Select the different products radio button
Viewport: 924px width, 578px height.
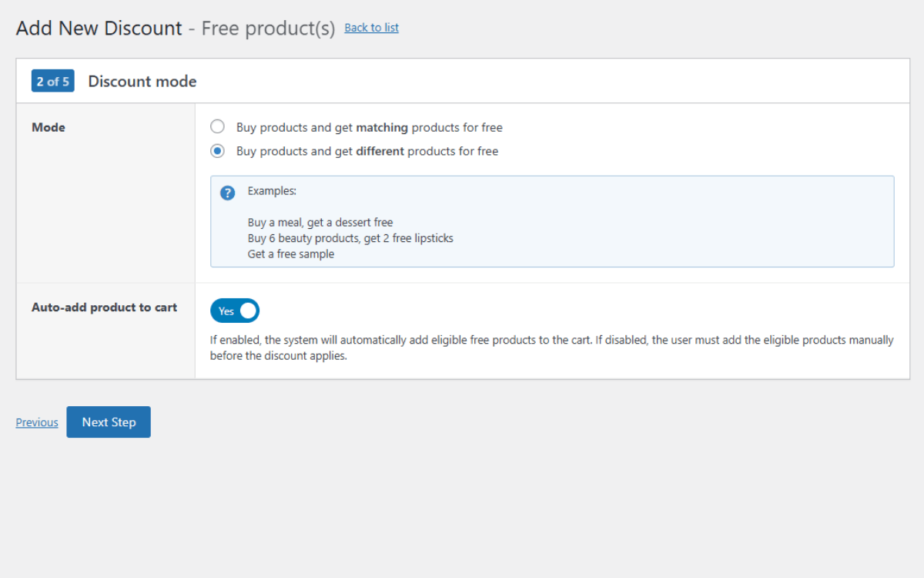pos(218,151)
